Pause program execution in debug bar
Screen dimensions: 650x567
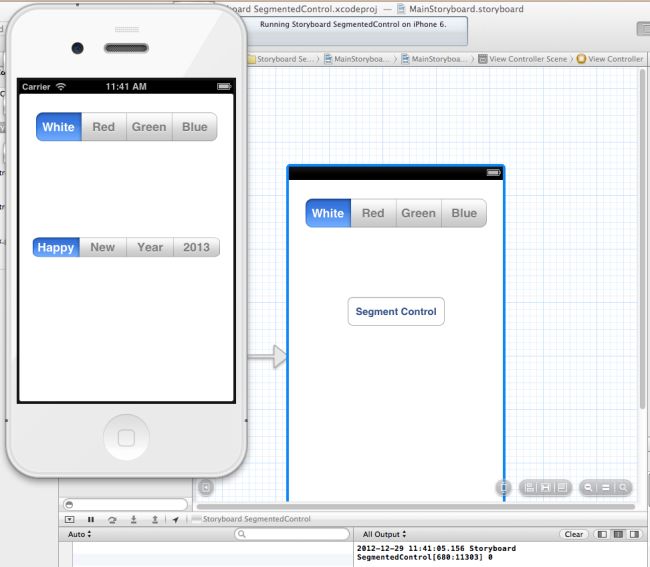point(91,519)
